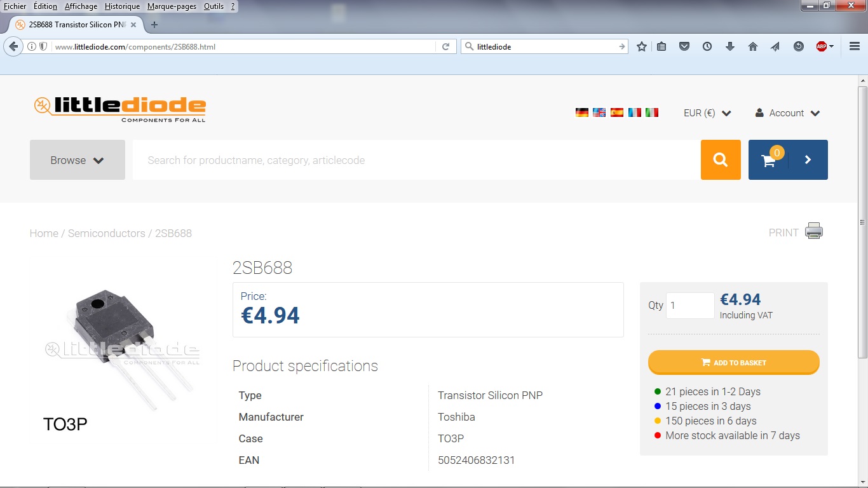Click the Qty quantity input field
Viewport: 868px width, 488px height.
click(x=690, y=306)
